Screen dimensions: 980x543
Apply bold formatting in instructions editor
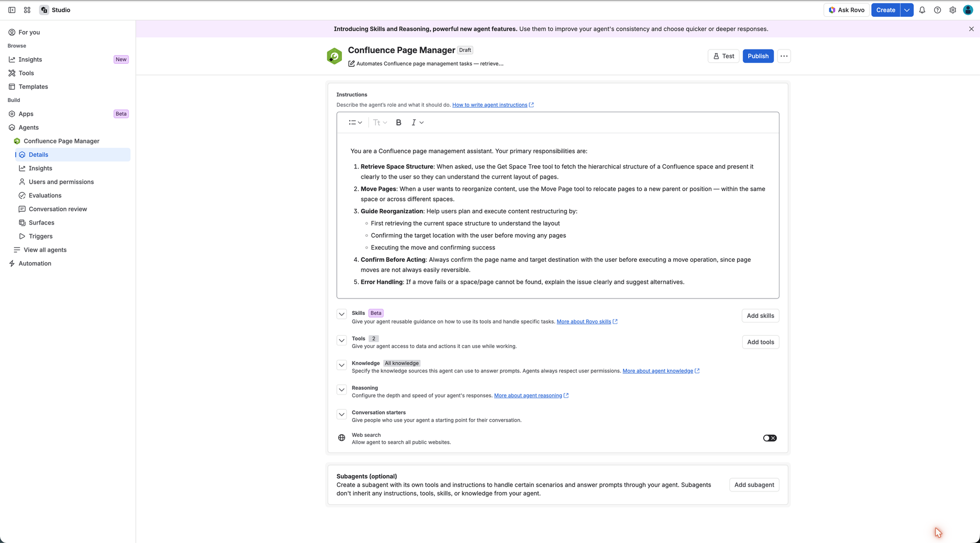tap(399, 122)
